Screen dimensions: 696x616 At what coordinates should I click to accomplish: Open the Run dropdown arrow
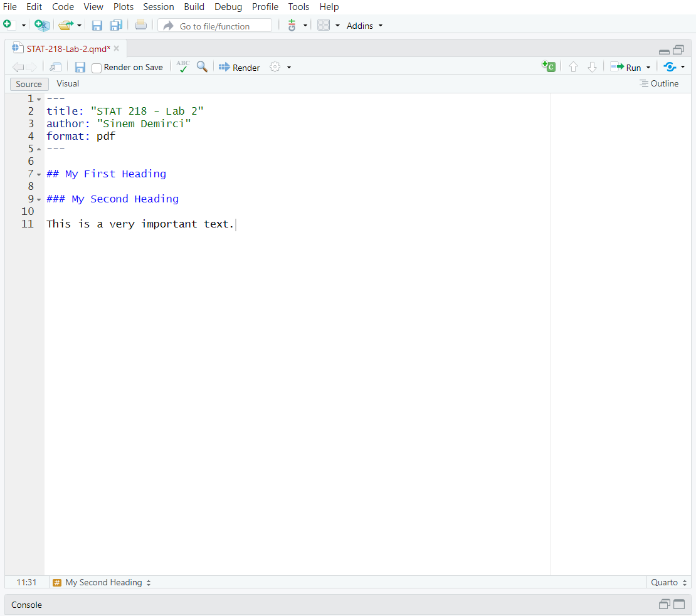648,68
